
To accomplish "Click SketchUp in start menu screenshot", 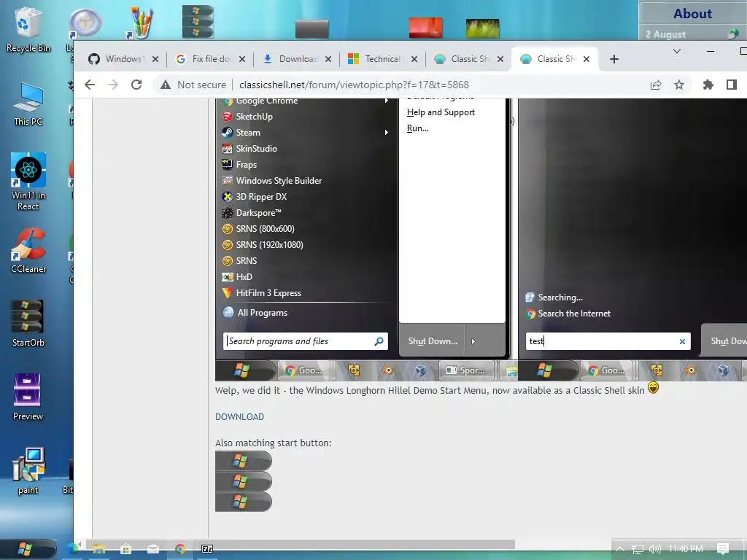I will (x=254, y=117).
